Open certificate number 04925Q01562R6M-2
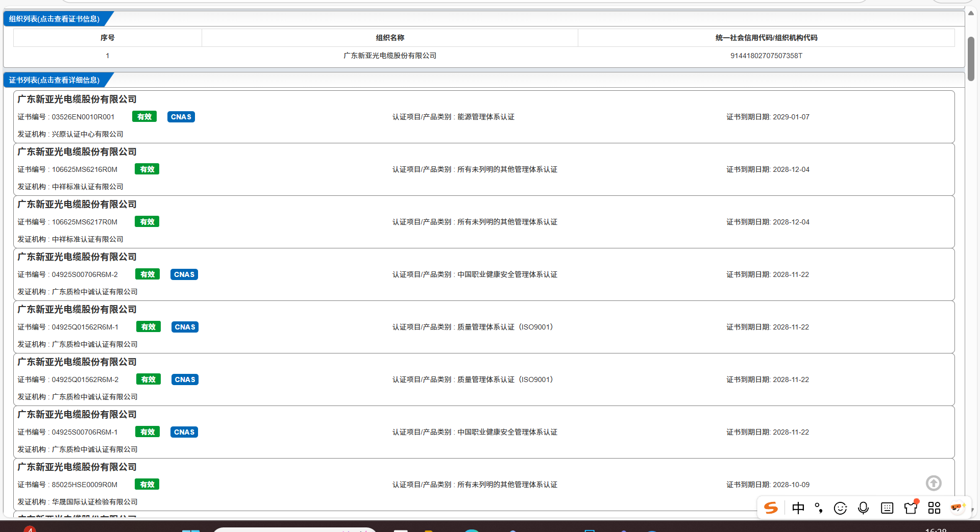Screen dimensions: 980x532 (85, 379)
